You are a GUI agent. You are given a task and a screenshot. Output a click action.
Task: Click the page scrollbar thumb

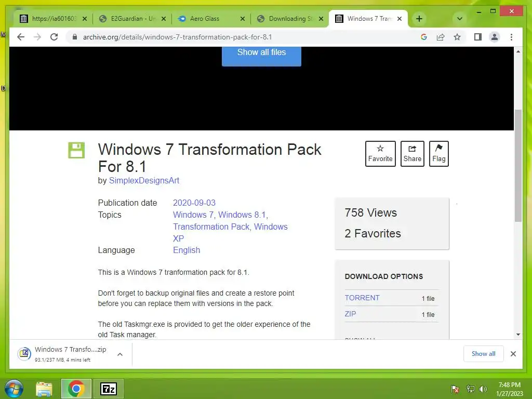click(x=518, y=166)
